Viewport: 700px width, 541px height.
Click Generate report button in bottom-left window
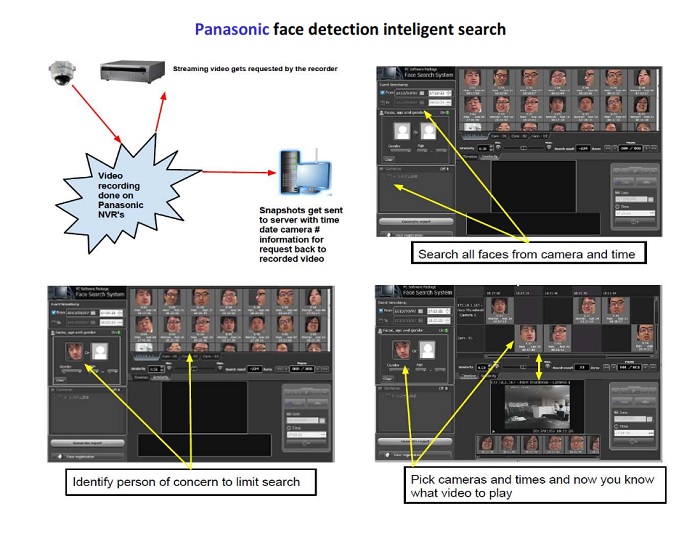[x=88, y=443]
